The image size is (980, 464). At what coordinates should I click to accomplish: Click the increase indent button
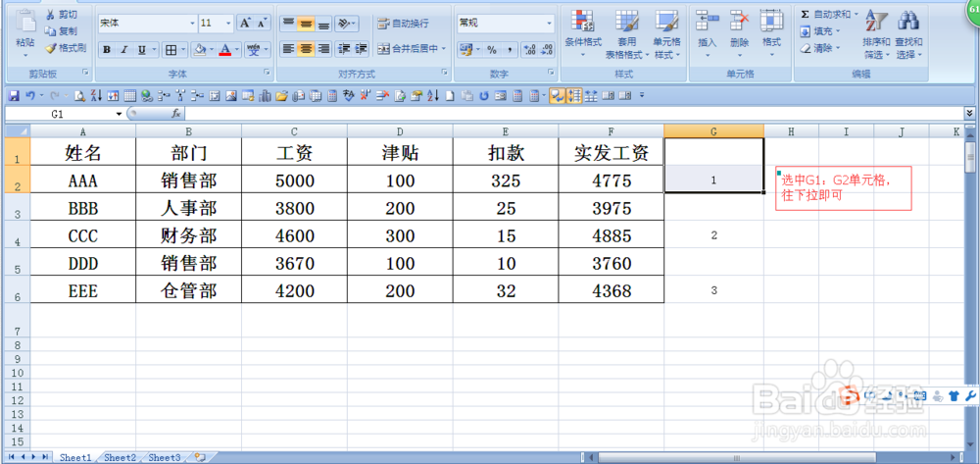[362, 49]
